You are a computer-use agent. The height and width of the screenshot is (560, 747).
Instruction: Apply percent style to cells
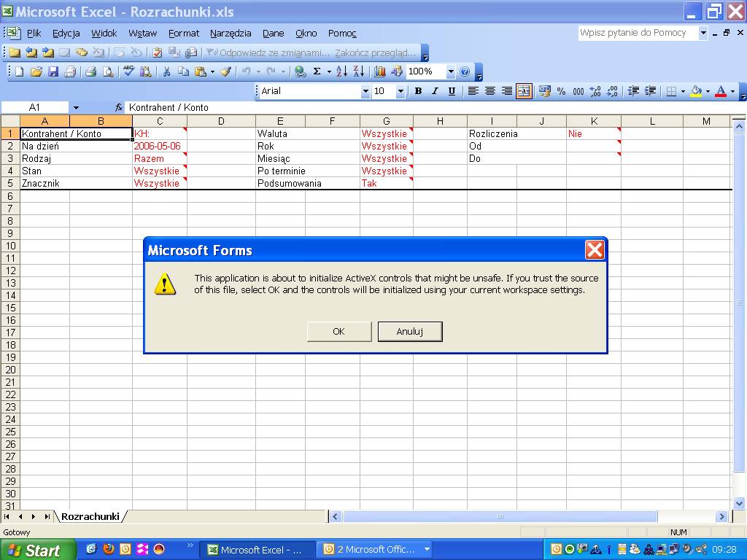pyautogui.click(x=561, y=91)
